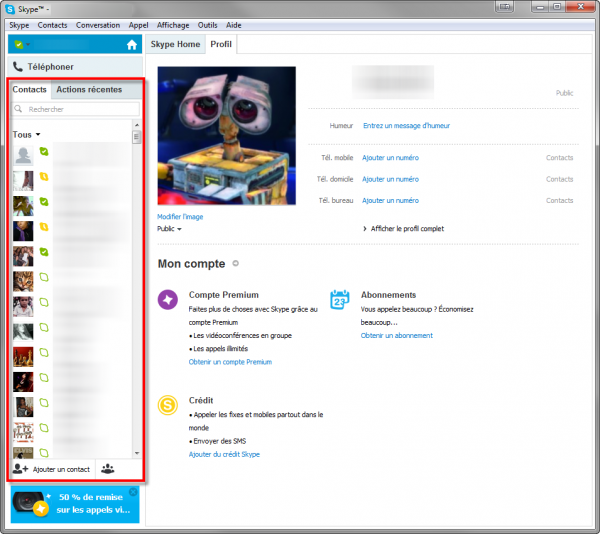Viewport: 600px width, 534px height.
Task: Open the Outils menu
Action: (207, 25)
